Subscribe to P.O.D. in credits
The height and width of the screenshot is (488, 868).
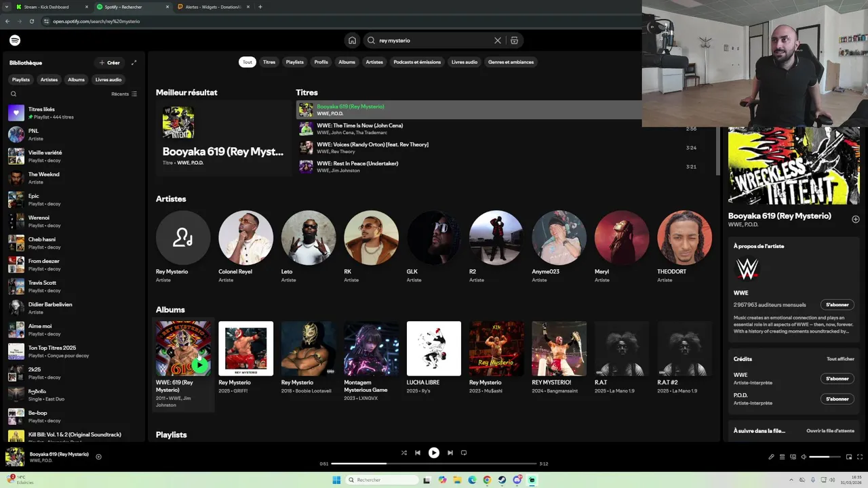coord(837,399)
